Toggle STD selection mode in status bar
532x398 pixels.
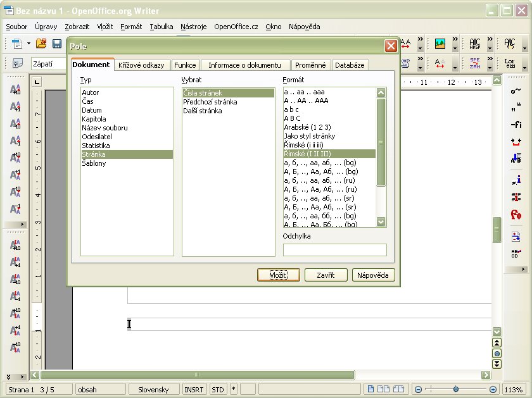[218, 390]
